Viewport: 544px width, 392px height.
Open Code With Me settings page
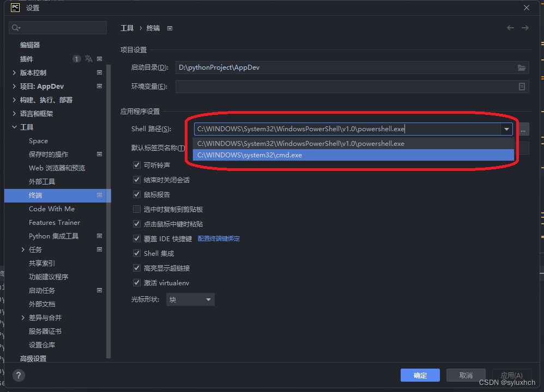coord(52,209)
